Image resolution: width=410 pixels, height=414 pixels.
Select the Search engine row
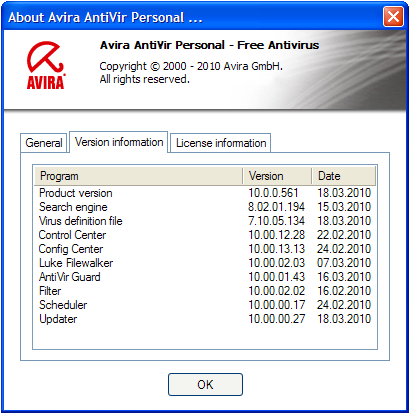click(205, 207)
